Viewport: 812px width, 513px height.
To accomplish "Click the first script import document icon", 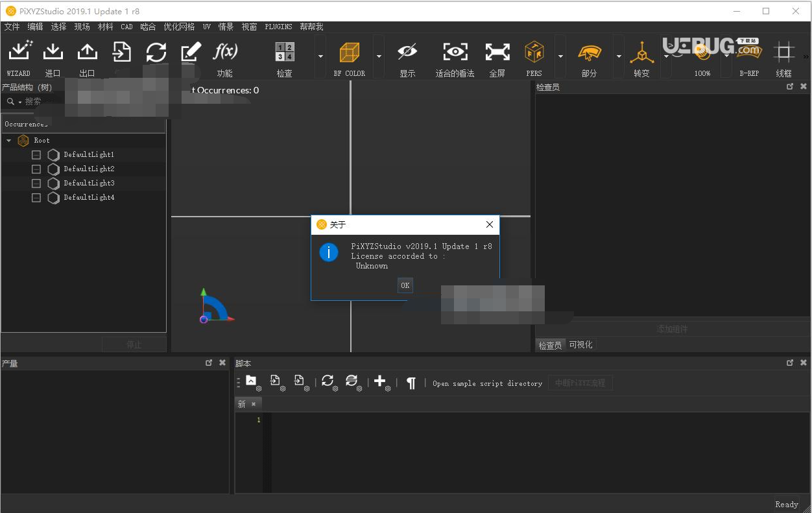I will 276,382.
